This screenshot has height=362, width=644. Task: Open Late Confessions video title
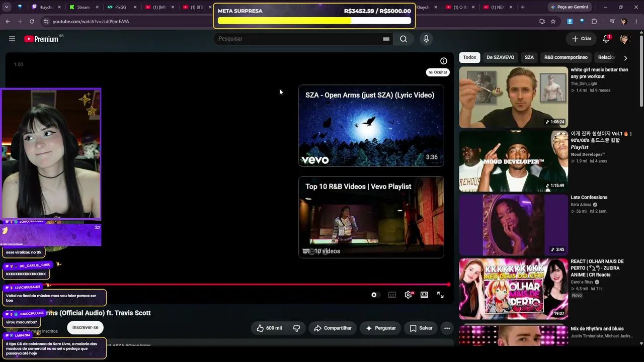[x=589, y=198]
